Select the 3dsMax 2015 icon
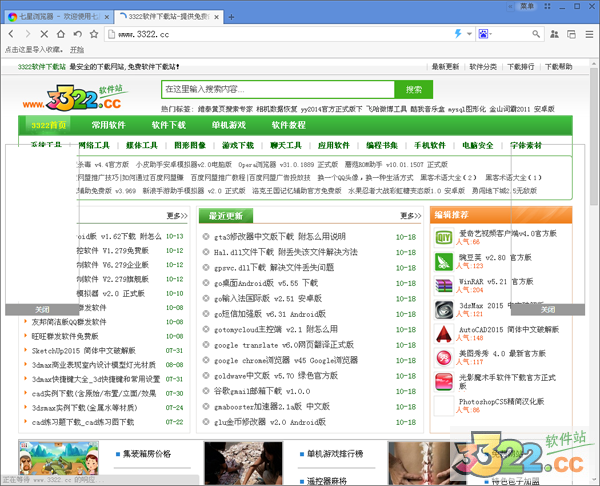600x486 pixels. pyautogui.click(x=443, y=310)
